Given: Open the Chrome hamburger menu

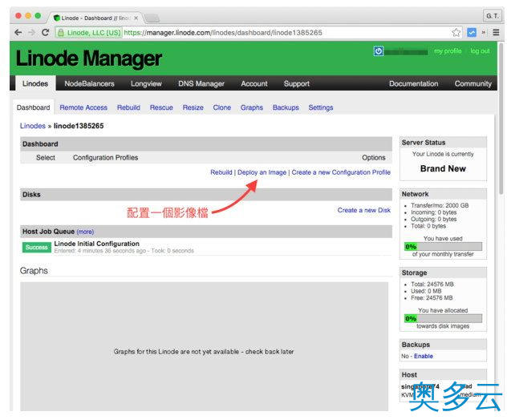Looking at the screenshot, I should point(496,33).
